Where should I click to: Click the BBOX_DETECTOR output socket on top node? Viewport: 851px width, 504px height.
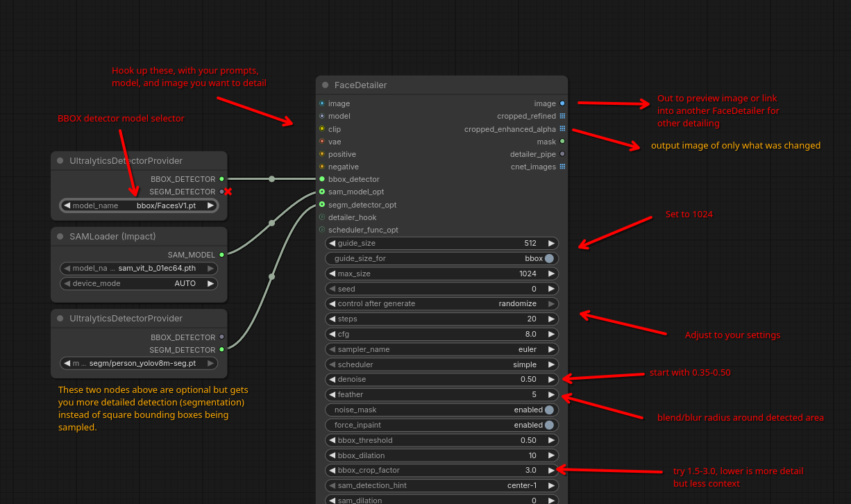[x=221, y=179]
